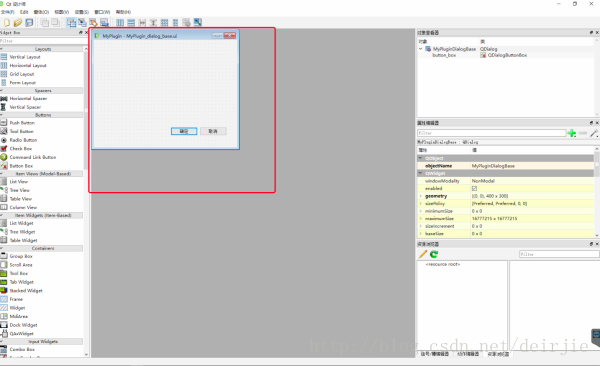
Task: Save the form with the floppy icon
Action: 29,23
